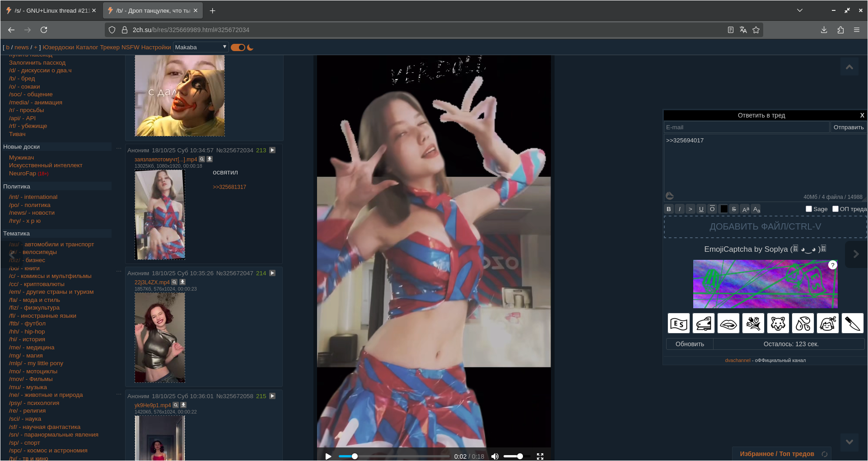Open the Юзердоски menu link
Screen dimensions: 868x461
point(58,47)
